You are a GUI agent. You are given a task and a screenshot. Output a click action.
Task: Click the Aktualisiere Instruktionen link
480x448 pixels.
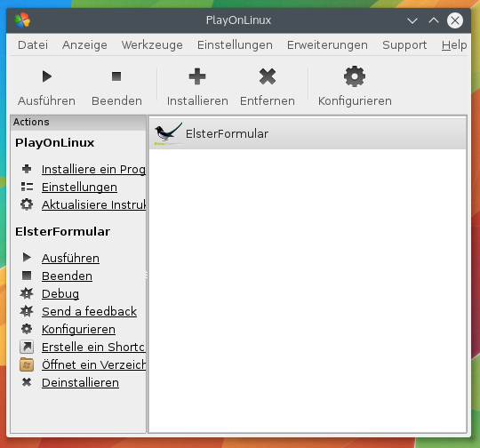tap(93, 204)
